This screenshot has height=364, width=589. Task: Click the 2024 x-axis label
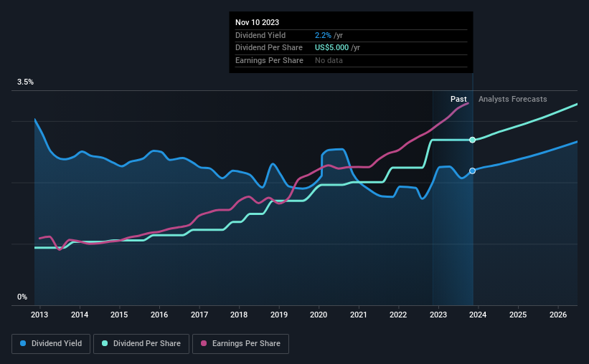(x=478, y=315)
